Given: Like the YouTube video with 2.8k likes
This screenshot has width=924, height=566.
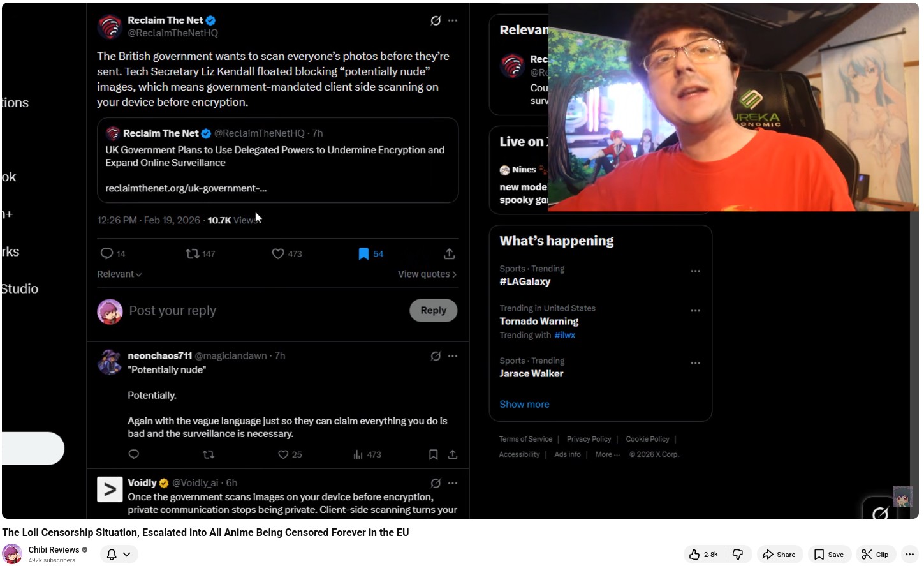Looking at the screenshot, I should point(703,555).
